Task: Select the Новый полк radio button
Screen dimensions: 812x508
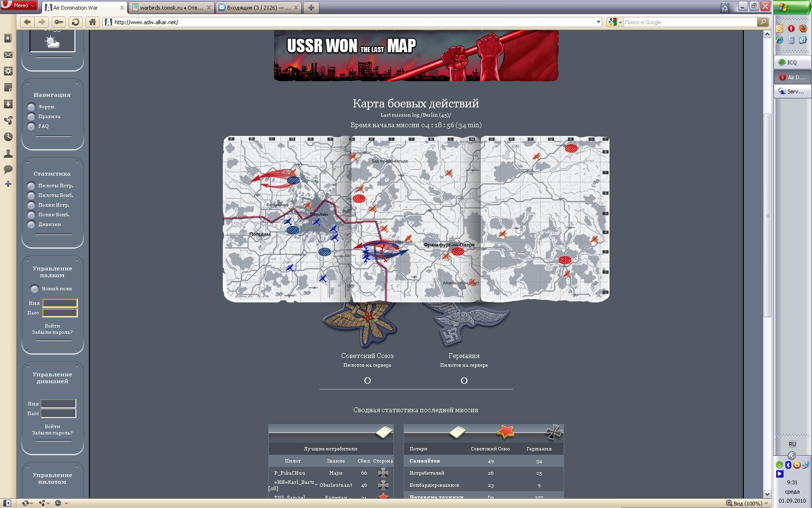Action: click(x=34, y=289)
